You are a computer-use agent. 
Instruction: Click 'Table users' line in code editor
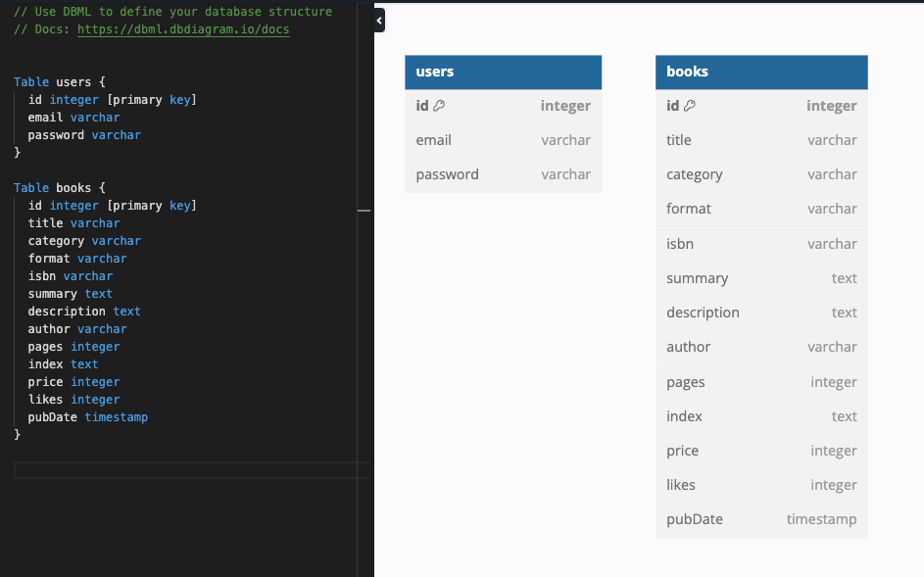[60, 82]
